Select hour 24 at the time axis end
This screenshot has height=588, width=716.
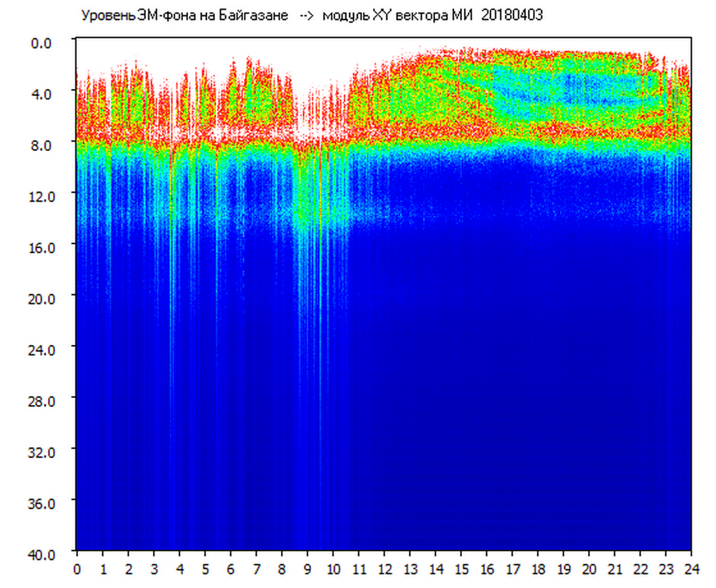(691, 568)
